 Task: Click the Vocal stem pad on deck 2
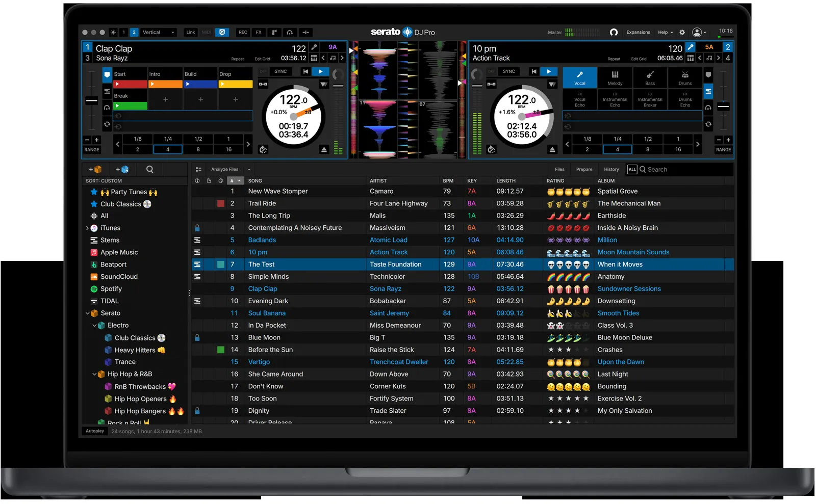tap(580, 77)
